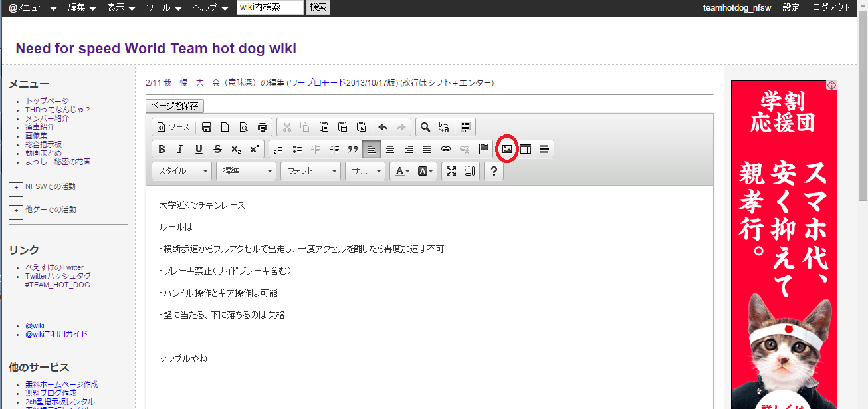The height and width of the screenshot is (409, 868).
Task: Expand the 他ゲーでの活動 section
Action: [x=16, y=213]
